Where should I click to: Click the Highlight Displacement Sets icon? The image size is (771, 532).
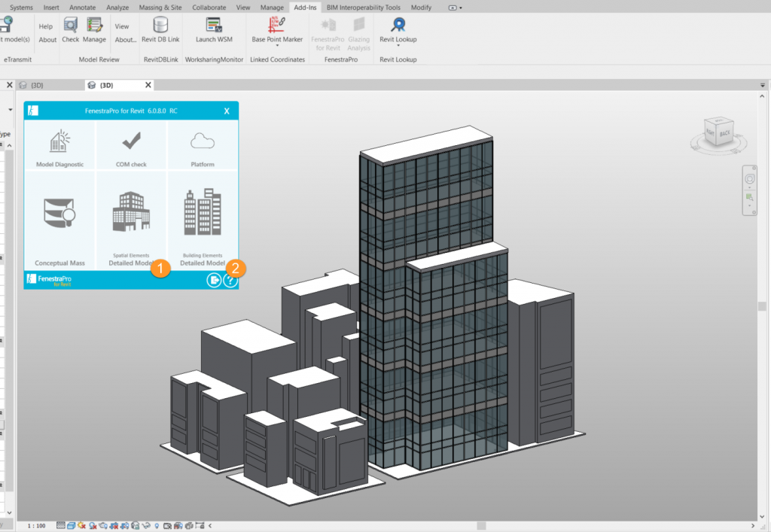[189, 526]
